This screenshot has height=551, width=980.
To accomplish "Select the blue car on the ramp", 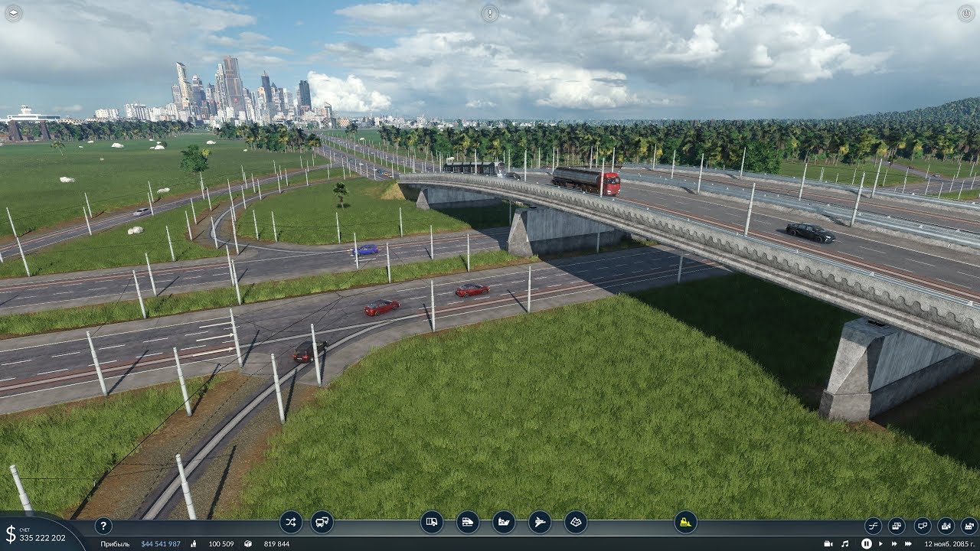I will click(x=366, y=249).
